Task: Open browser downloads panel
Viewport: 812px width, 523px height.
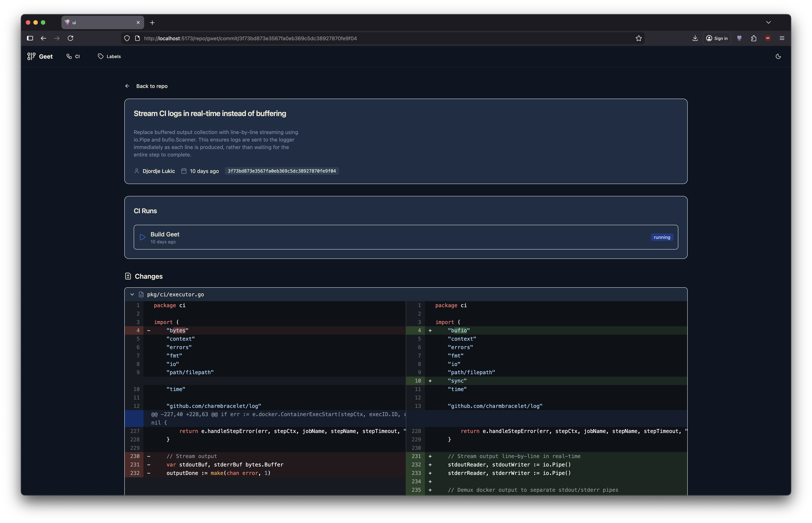Action: pyautogui.click(x=695, y=38)
